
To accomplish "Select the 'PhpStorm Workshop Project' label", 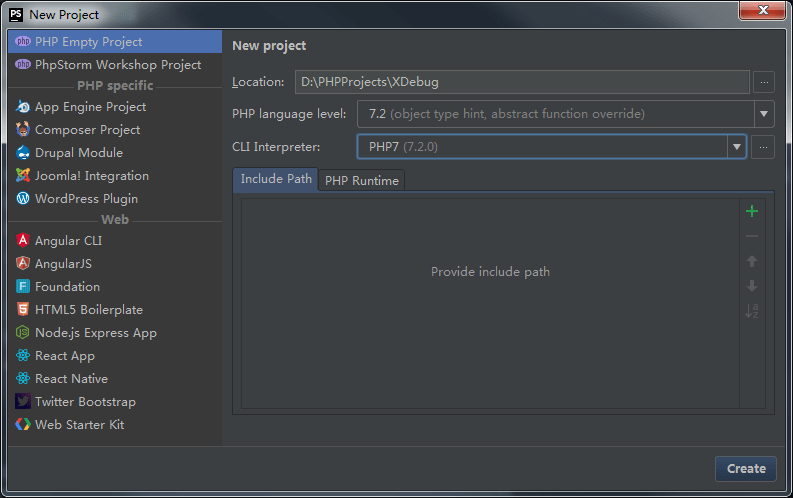I will pyautogui.click(x=118, y=65).
